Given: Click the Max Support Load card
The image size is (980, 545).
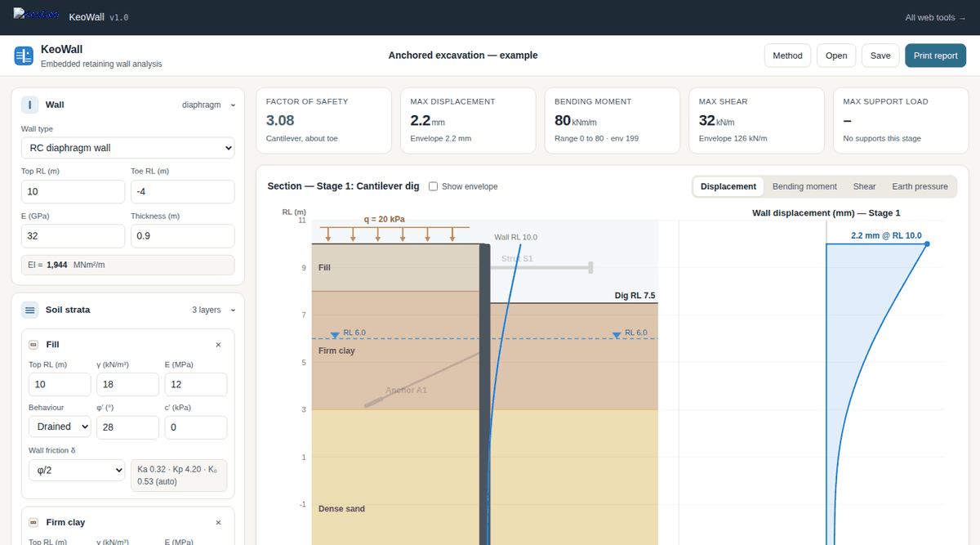Looking at the screenshot, I should point(901,121).
